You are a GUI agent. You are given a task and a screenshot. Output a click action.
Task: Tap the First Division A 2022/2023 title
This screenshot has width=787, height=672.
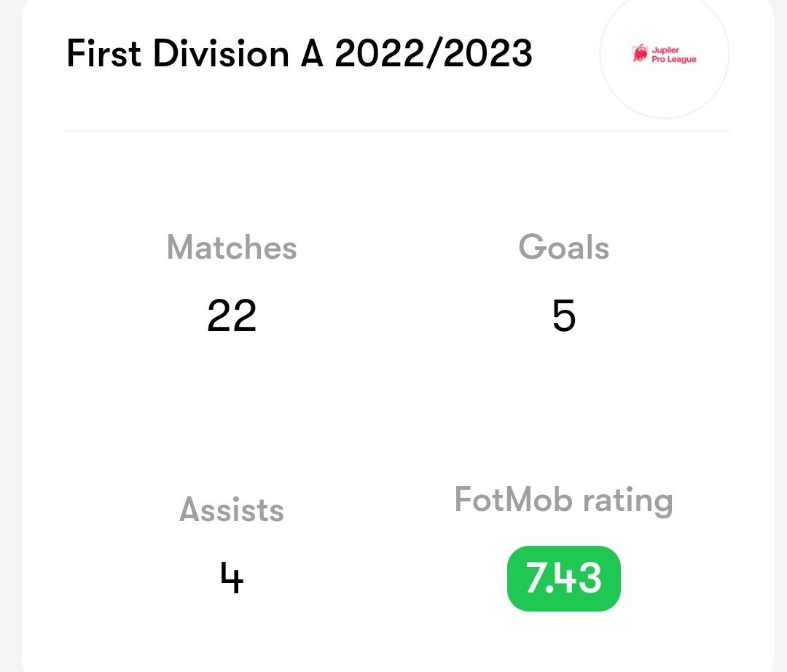(299, 53)
